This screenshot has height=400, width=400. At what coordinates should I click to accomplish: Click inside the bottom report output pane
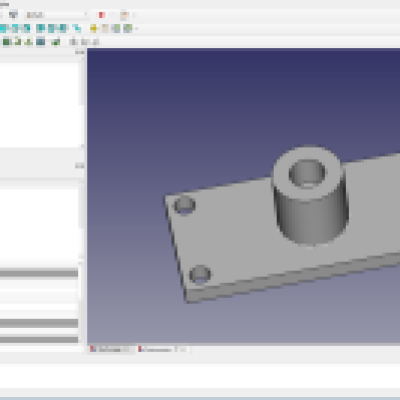point(200,376)
